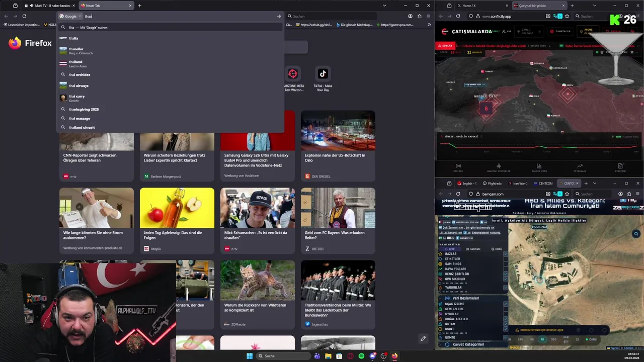Open the Jeden Tag Apfelessig article
This screenshot has height=362, width=644.
pos(177,220)
